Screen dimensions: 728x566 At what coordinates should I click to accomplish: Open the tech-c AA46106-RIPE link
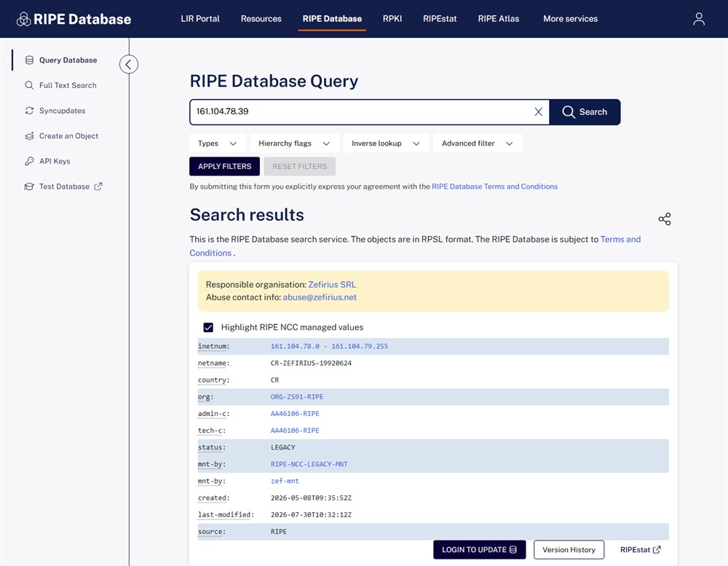[295, 431]
